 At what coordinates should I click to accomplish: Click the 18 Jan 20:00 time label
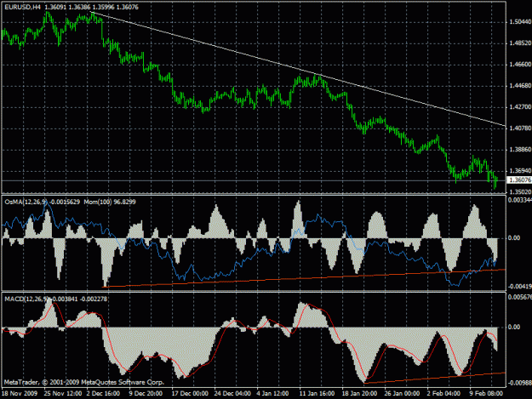coord(360,393)
